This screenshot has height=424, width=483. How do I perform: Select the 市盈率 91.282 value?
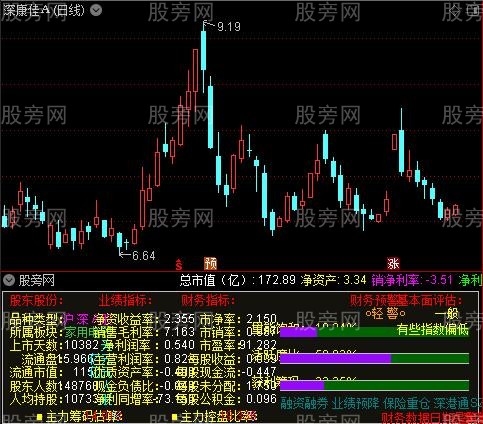click(258, 345)
